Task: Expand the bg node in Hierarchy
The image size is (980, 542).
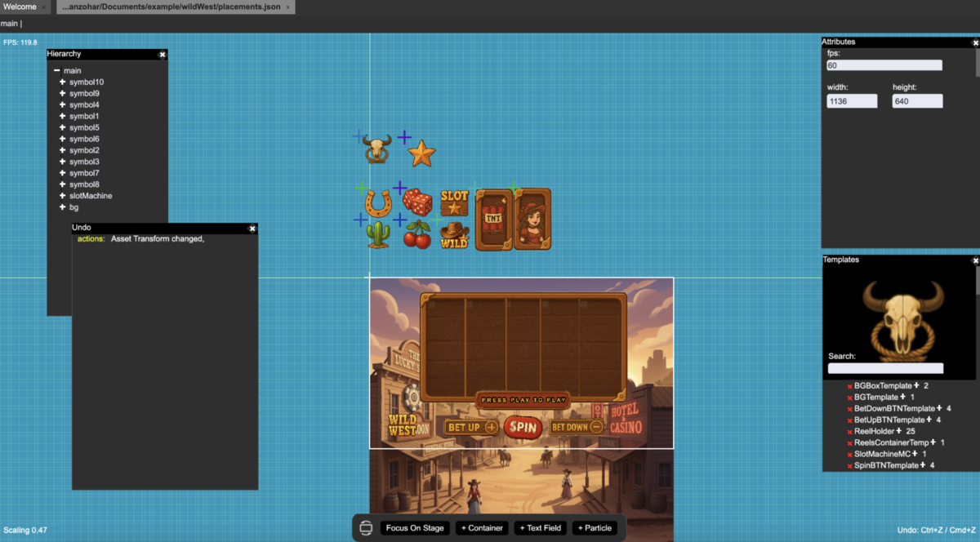Action: (62, 207)
